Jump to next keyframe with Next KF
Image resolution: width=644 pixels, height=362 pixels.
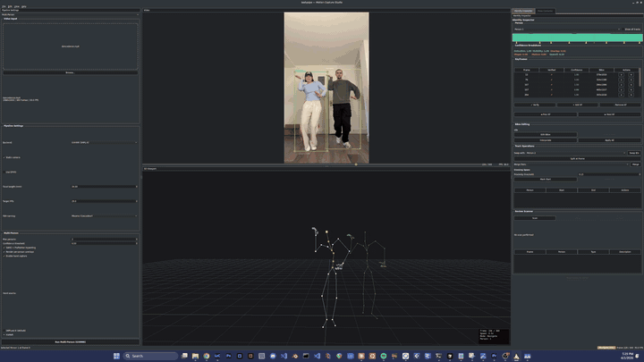click(609, 114)
